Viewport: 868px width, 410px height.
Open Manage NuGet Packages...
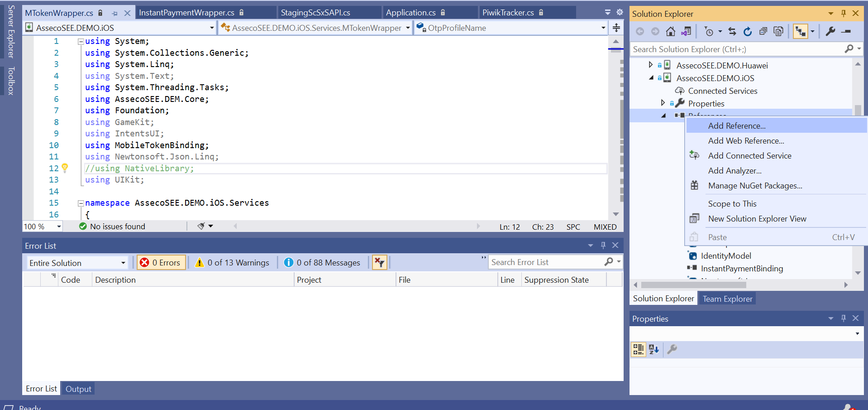pos(776,185)
